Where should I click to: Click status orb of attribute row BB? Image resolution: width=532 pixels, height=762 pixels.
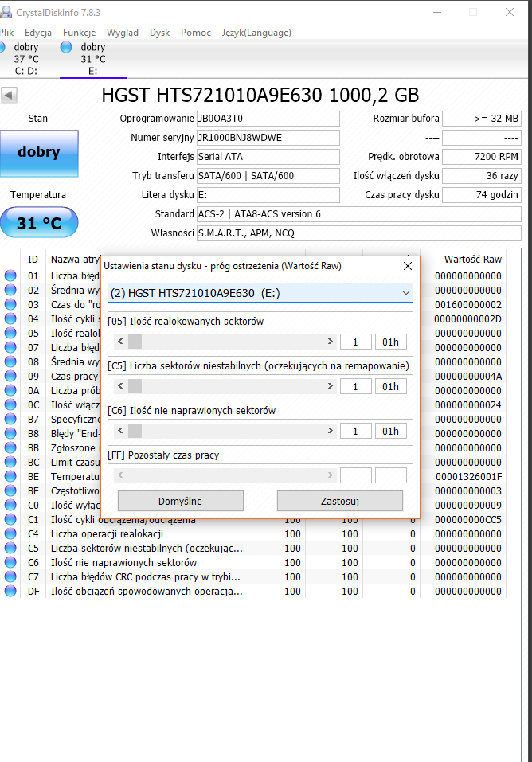coord(10,448)
